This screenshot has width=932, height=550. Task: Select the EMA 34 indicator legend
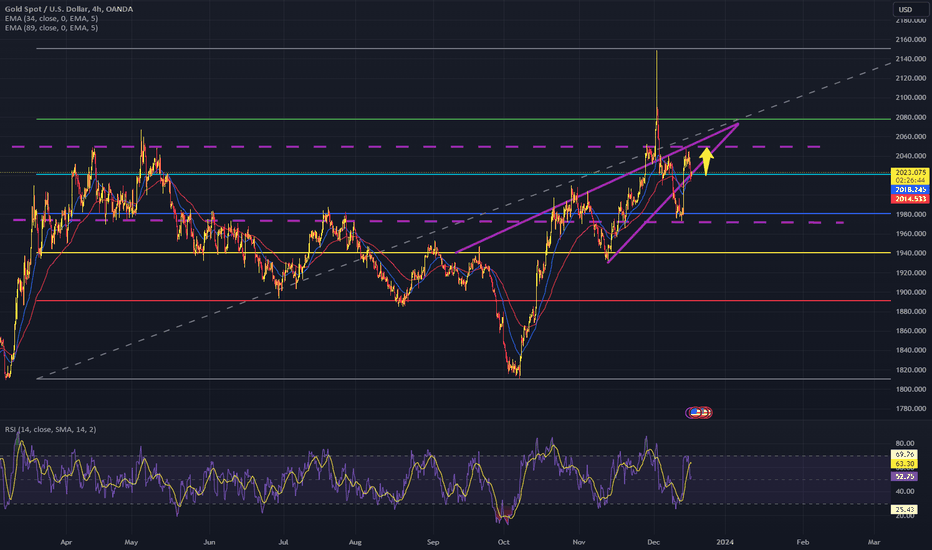51,18
